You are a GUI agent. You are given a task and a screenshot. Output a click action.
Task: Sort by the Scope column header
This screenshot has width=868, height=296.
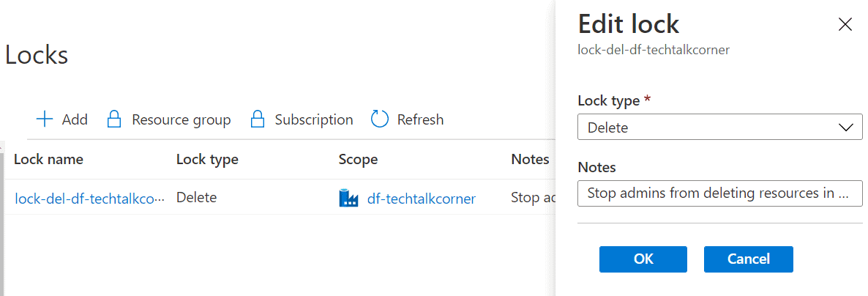coord(358,160)
